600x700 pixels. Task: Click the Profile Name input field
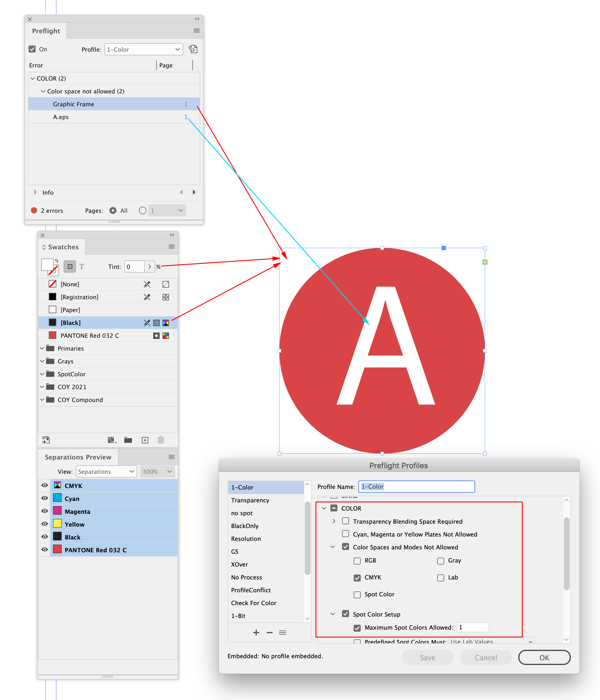pos(416,487)
